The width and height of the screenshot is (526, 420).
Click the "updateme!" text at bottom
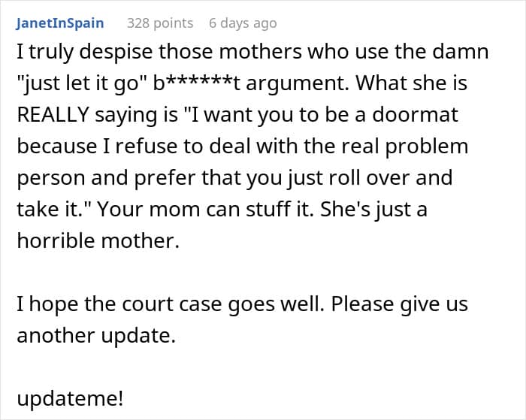point(70,397)
